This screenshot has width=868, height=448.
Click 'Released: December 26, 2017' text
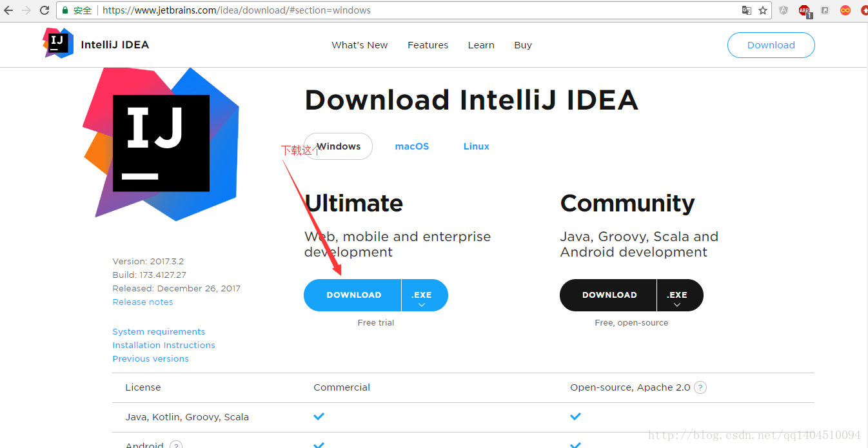coord(176,288)
